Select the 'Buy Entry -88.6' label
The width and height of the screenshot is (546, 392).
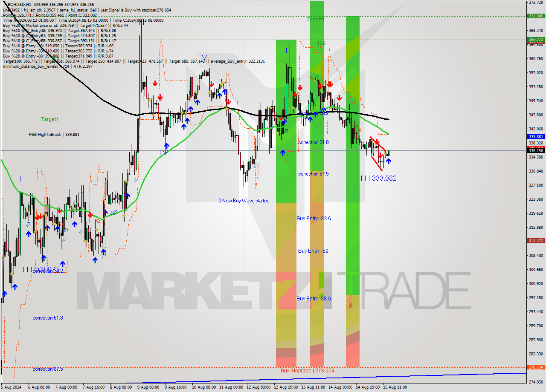tap(314, 299)
